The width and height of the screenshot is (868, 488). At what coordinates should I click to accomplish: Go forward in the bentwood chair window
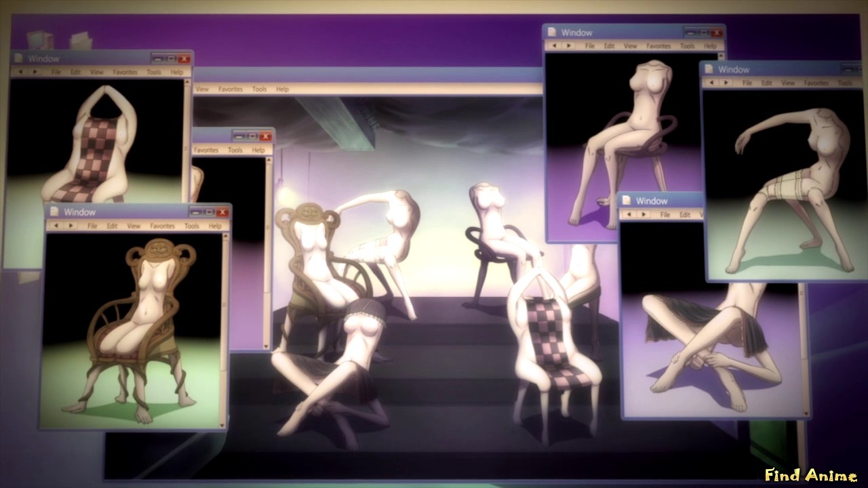click(x=568, y=46)
